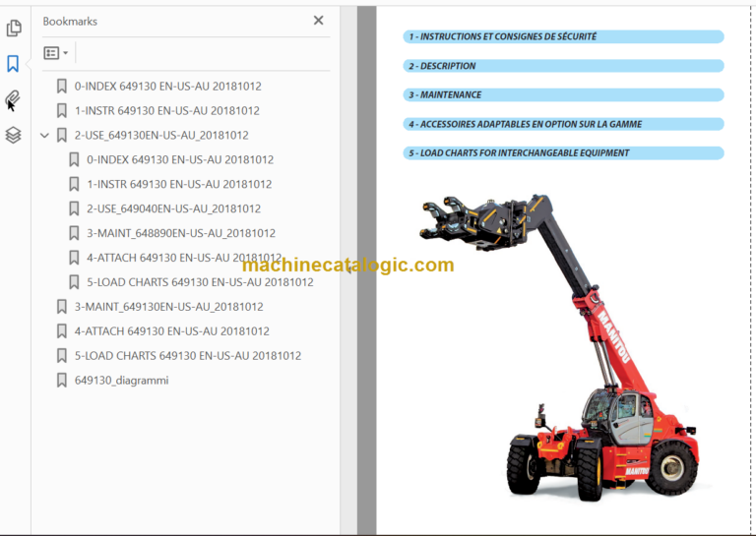This screenshot has height=536, width=756.
Task: Open the 649130_diagrammi bookmark
Action: [121, 381]
